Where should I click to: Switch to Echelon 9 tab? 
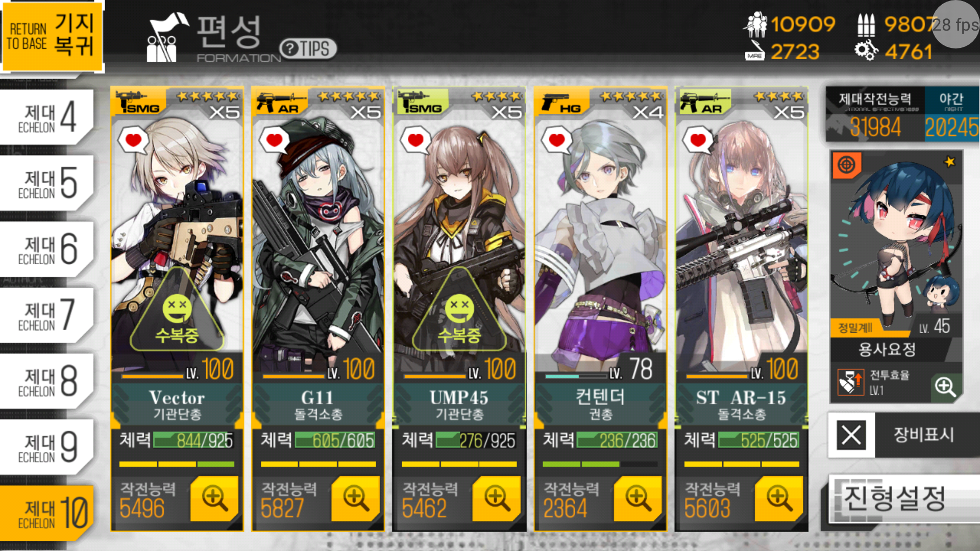[x=46, y=447]
